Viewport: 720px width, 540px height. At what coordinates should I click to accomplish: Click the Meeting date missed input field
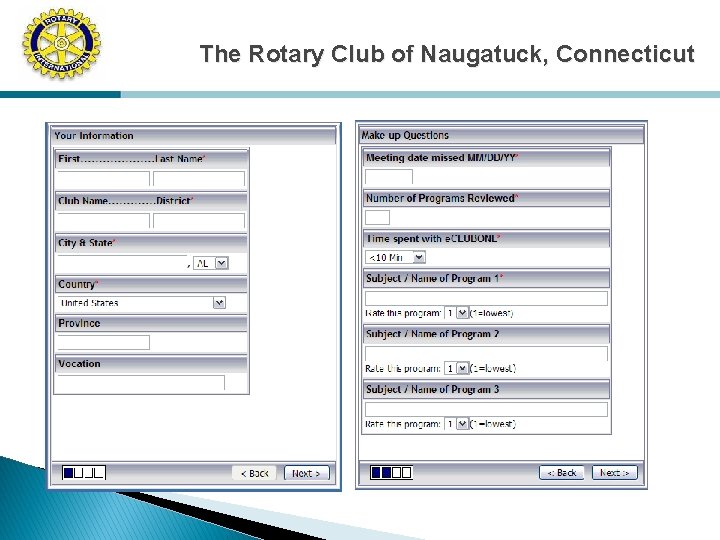(x=388, y=177)
